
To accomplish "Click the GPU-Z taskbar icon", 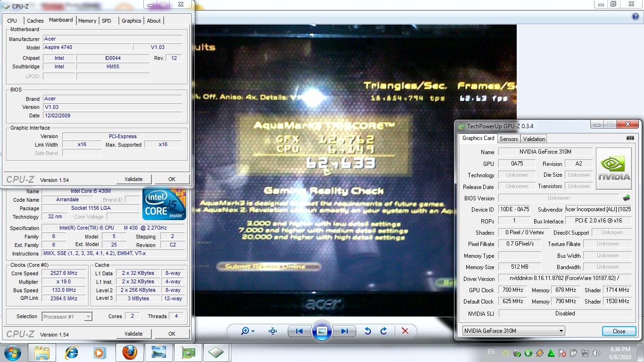I will click(188, 353).
